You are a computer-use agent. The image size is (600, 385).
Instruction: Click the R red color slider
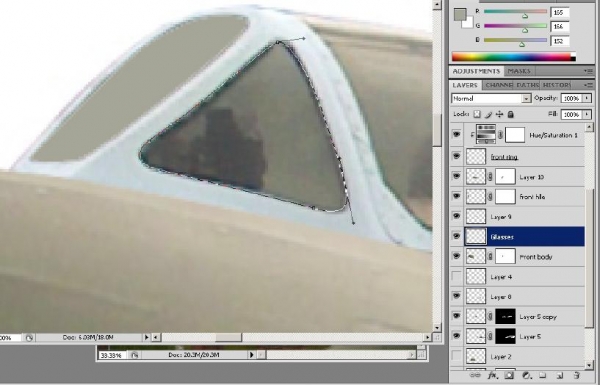coord(515,12)
